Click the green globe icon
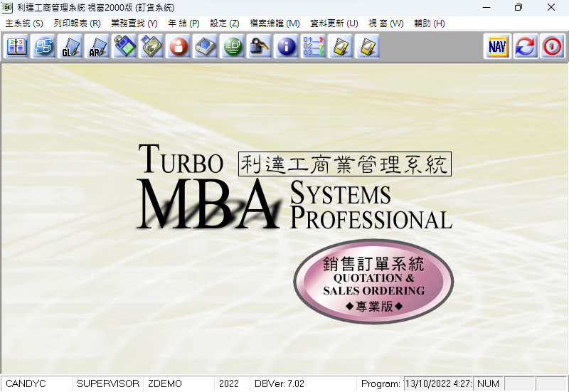569x392 pixels. point(233,46)
